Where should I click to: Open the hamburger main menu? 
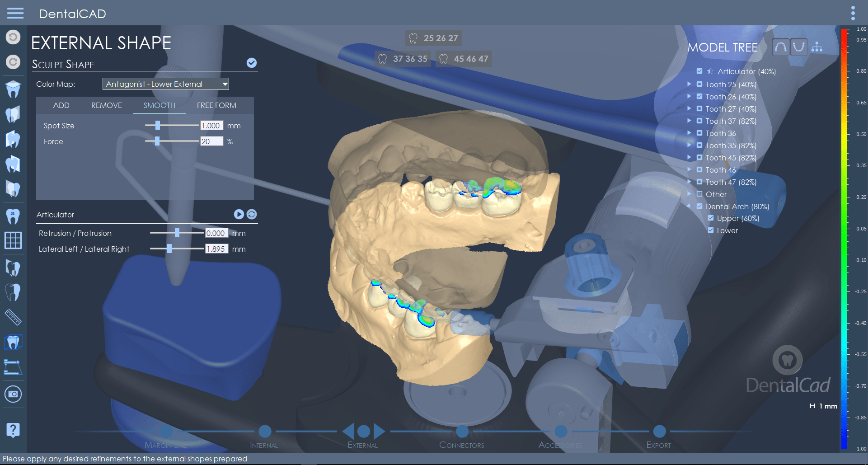[15, 13]
